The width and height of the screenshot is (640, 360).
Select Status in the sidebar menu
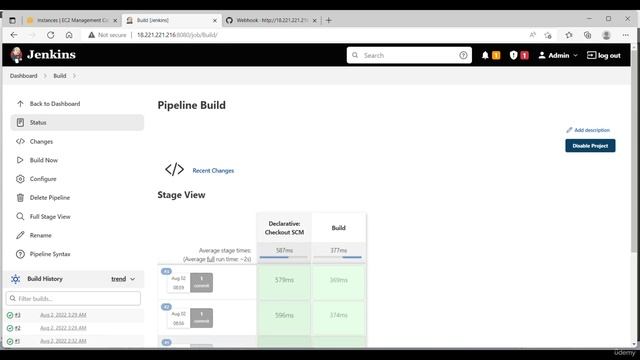[77, 122]
